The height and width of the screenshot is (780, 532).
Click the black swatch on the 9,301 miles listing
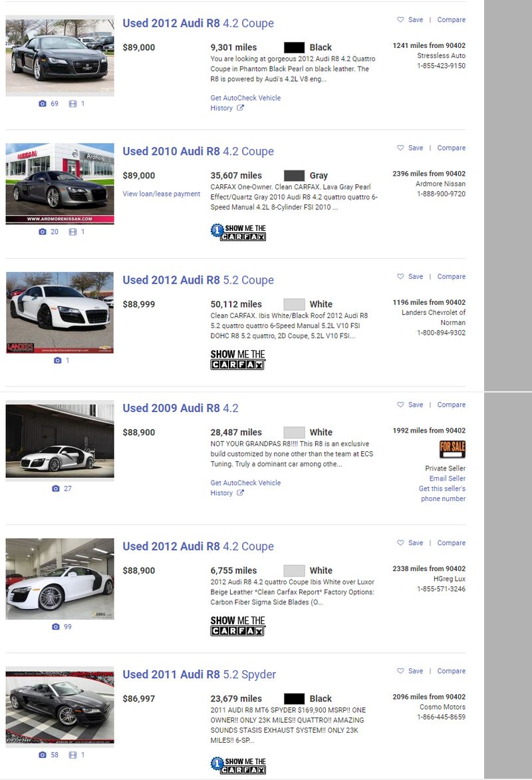pyautogui.click(x=295, y=48)
